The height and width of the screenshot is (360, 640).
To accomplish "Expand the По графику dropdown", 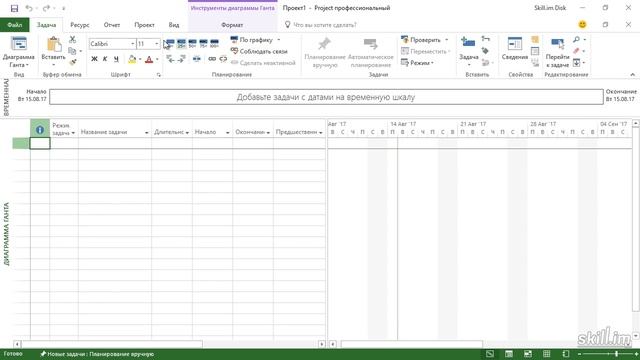I will tap(279, 40).
